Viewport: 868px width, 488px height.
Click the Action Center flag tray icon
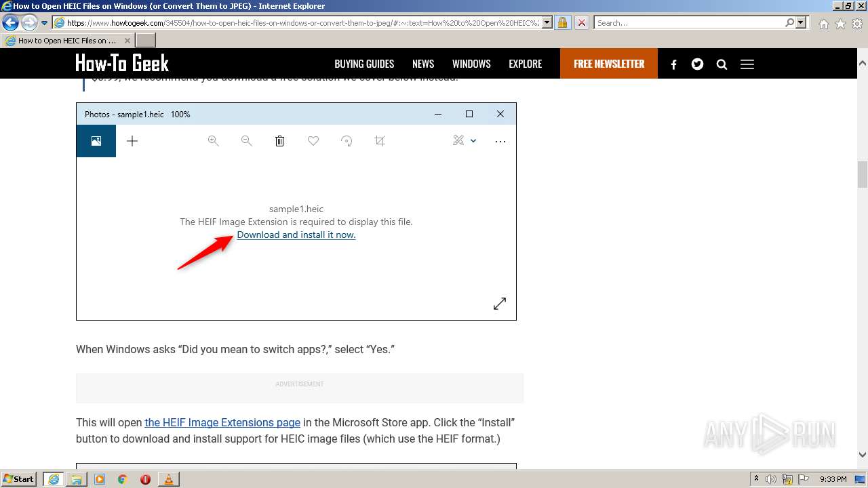[804, 479]
